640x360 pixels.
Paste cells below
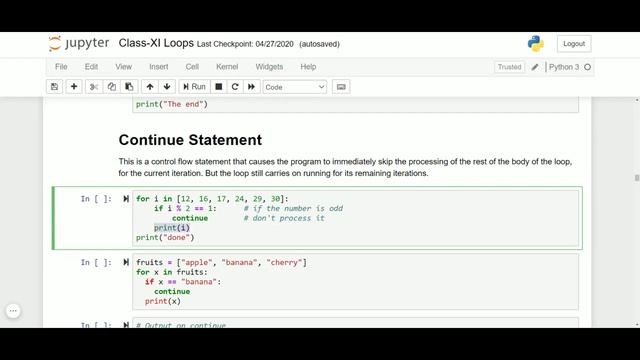[x=129, y=87]
